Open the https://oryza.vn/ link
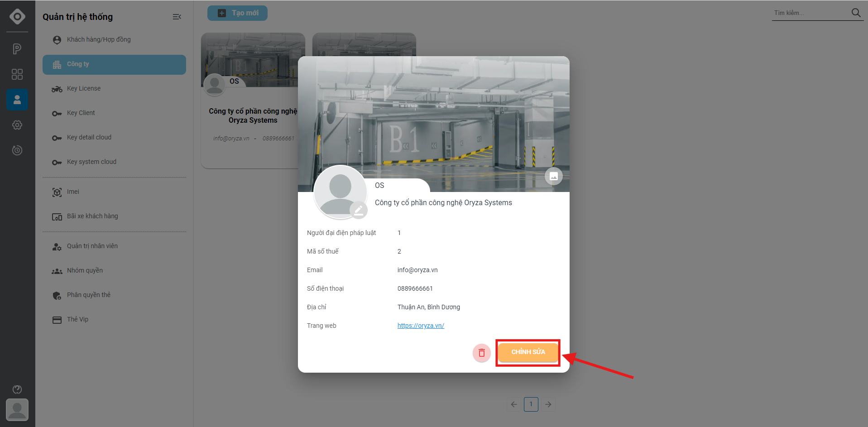 coord(421,326)
